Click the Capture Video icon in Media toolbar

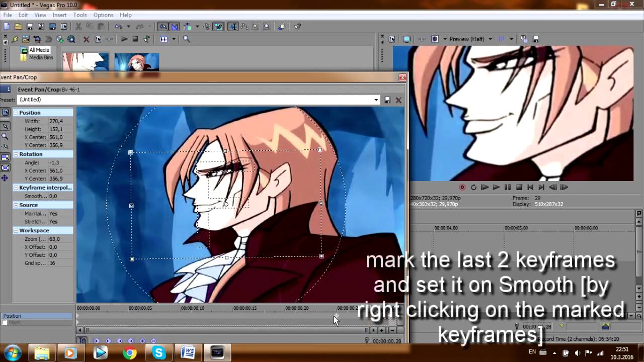[37, 39]
